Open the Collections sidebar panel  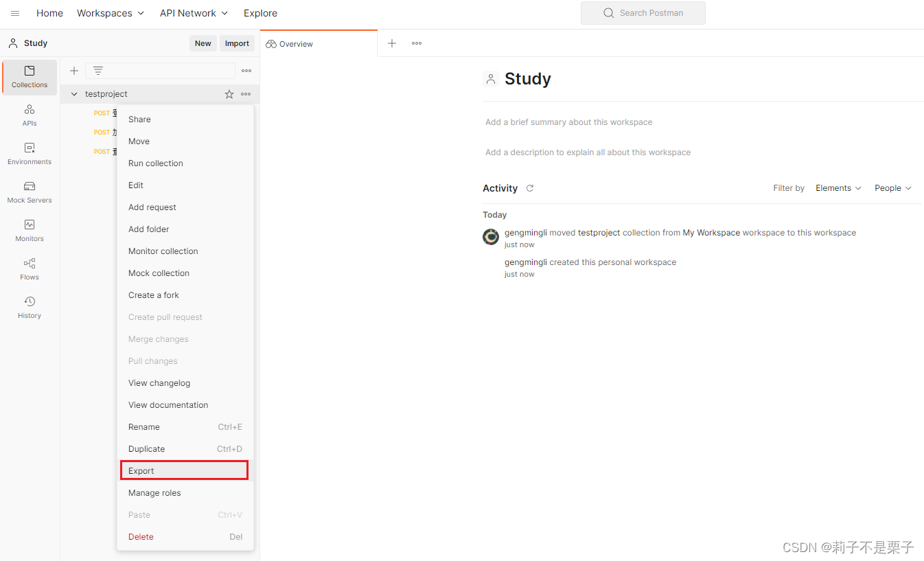30,77
